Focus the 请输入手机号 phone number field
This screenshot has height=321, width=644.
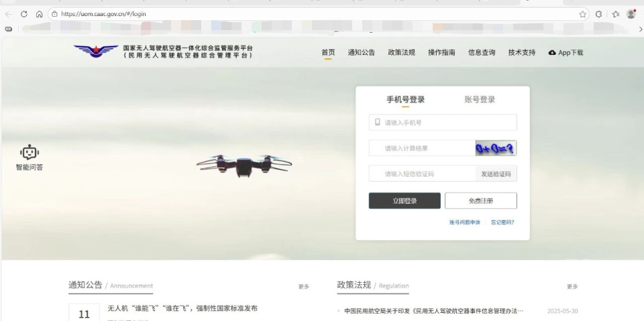(x=443, y=123)
